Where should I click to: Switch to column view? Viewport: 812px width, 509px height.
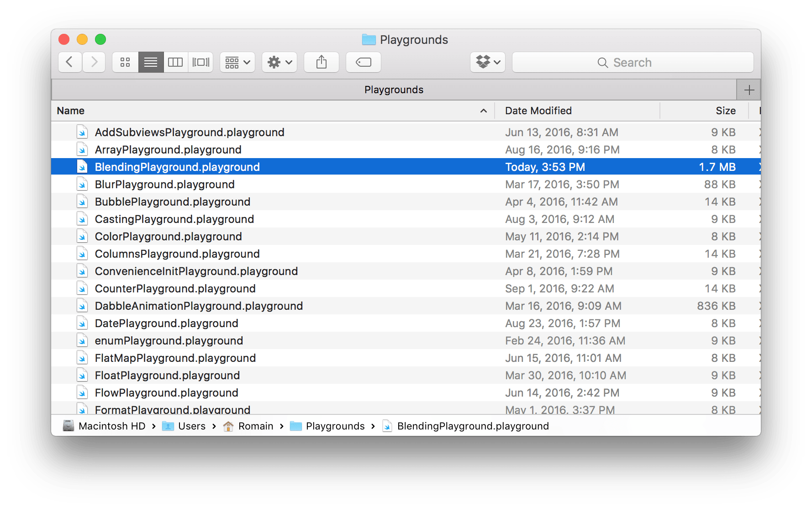tap(175, 62)
